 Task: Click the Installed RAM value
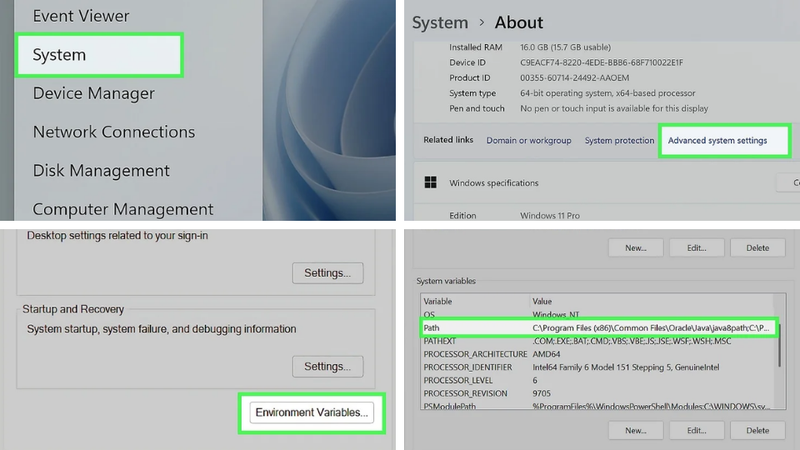565,47
